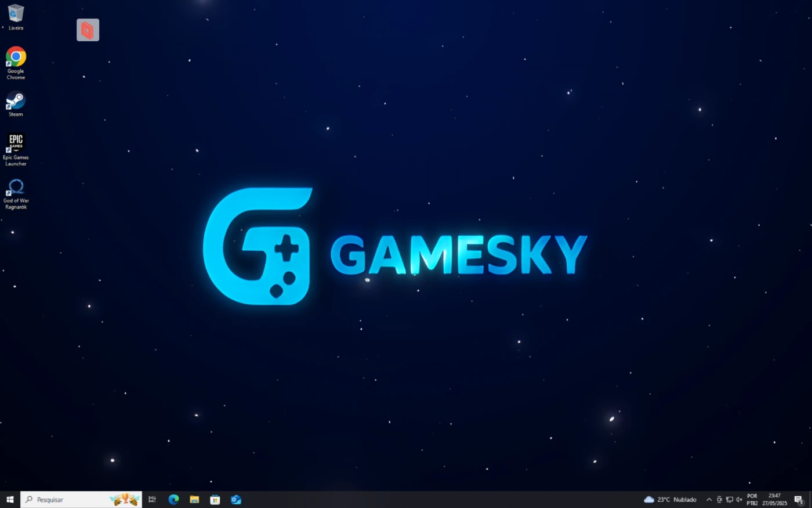The height and width of the screenshot is (508, 812).
Task: Open the clock showing 23:47
Action: pos(774,499)
